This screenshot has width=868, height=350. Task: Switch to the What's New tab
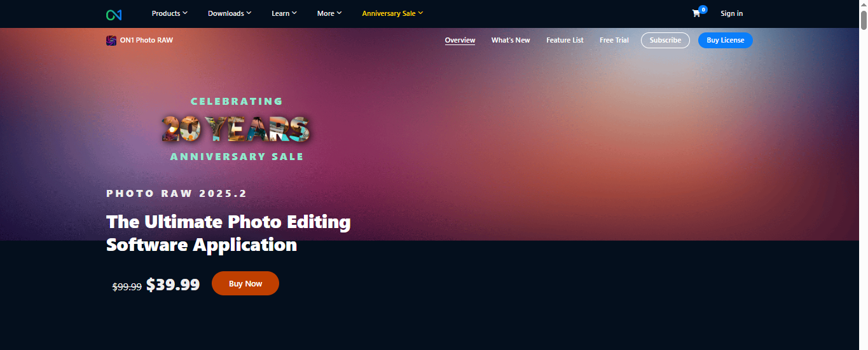[511, 40]
